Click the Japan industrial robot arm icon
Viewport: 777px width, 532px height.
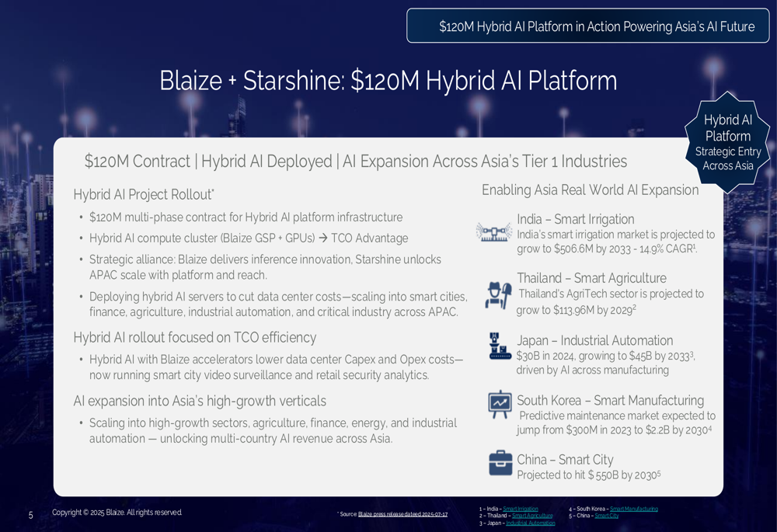pos(499,346)
